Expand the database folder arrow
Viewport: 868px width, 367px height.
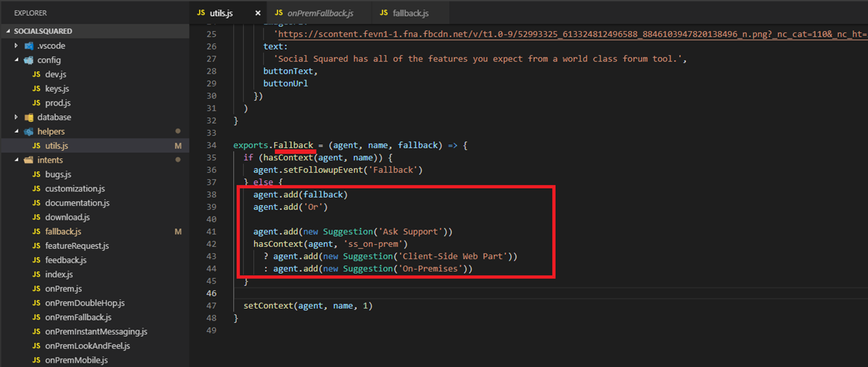(x=17, y=117)
